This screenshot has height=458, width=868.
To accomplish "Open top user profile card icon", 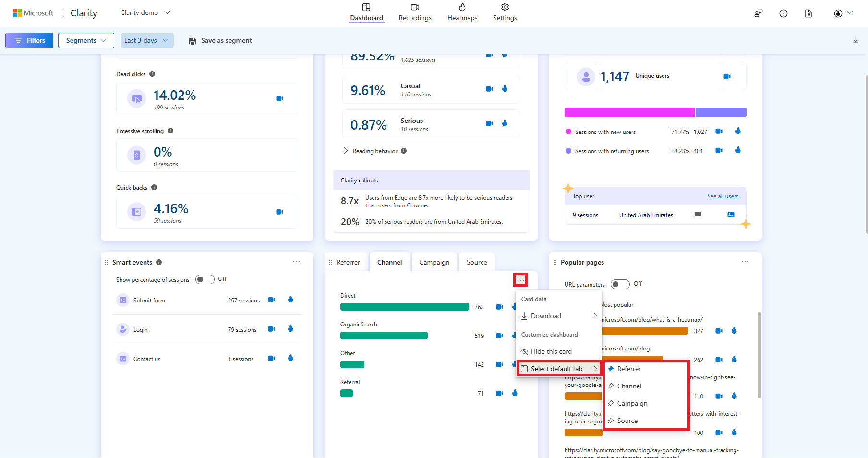I will (x=731, y=215).
